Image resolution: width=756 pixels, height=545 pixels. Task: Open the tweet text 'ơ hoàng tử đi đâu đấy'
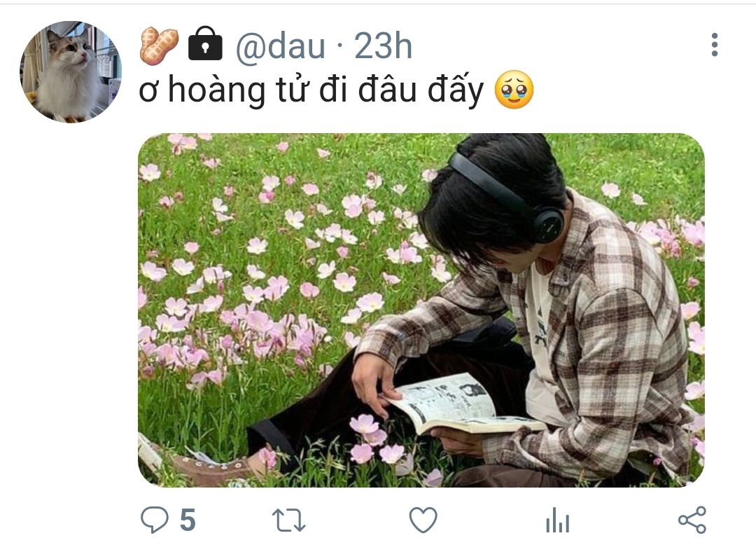311,90
